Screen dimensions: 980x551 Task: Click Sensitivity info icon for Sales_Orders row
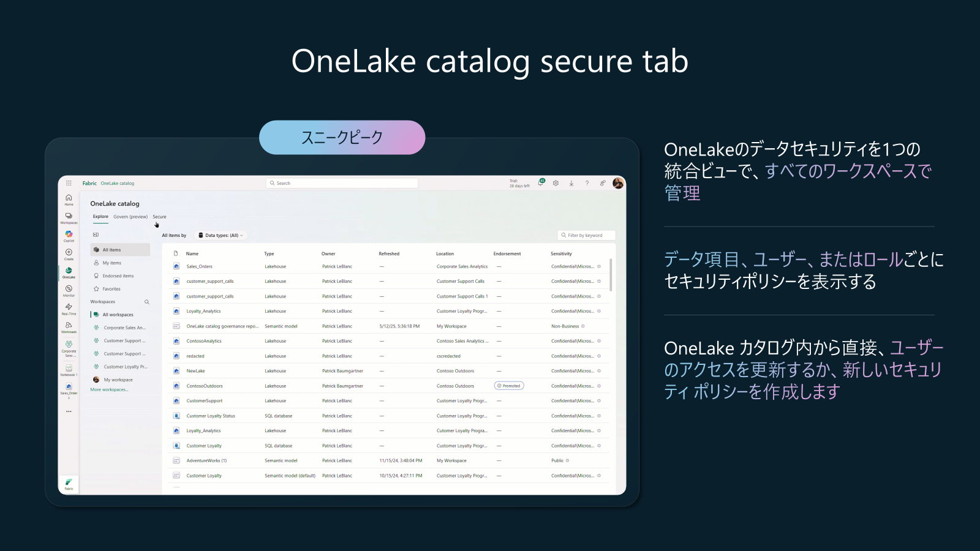pos(599,266)
